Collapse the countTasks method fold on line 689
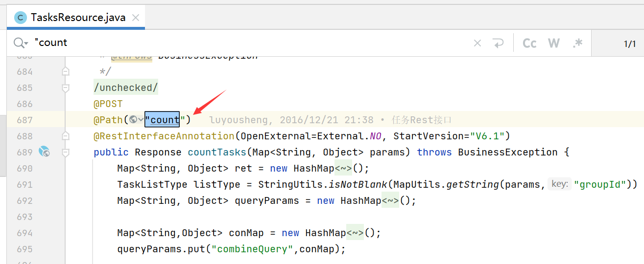This screenshot has height=264, width=644. [x=65, y=152]
